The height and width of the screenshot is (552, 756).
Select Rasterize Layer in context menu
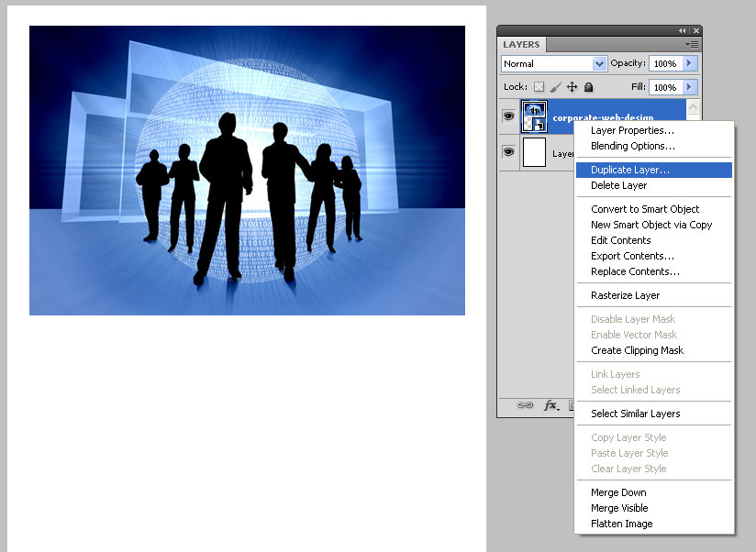[x=625, y=295]
